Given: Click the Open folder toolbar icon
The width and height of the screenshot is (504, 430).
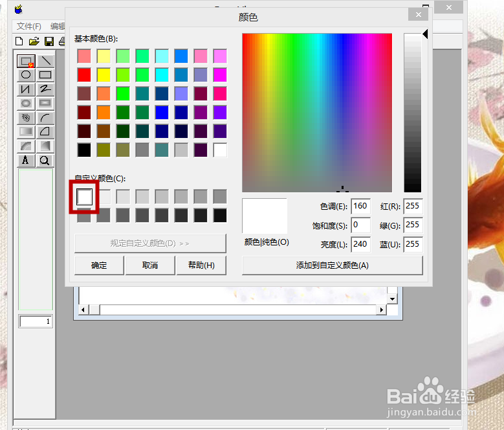Looking at the screenshot, I should pos(34,41).
